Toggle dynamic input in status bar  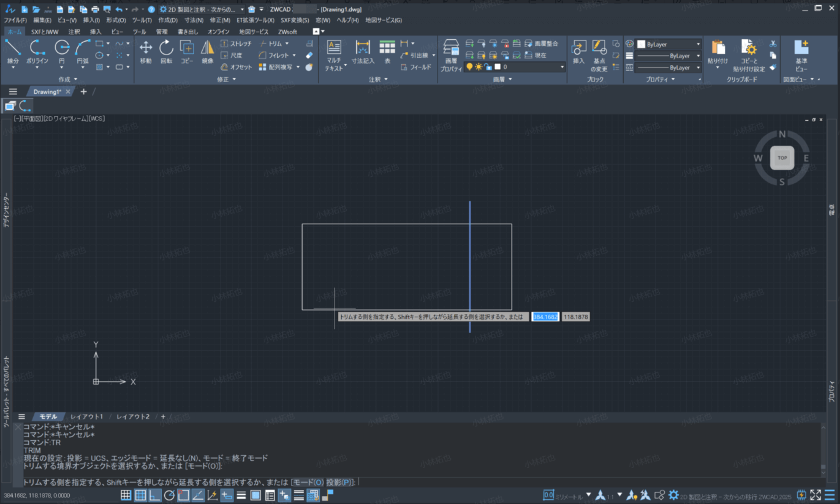point(227,495)
